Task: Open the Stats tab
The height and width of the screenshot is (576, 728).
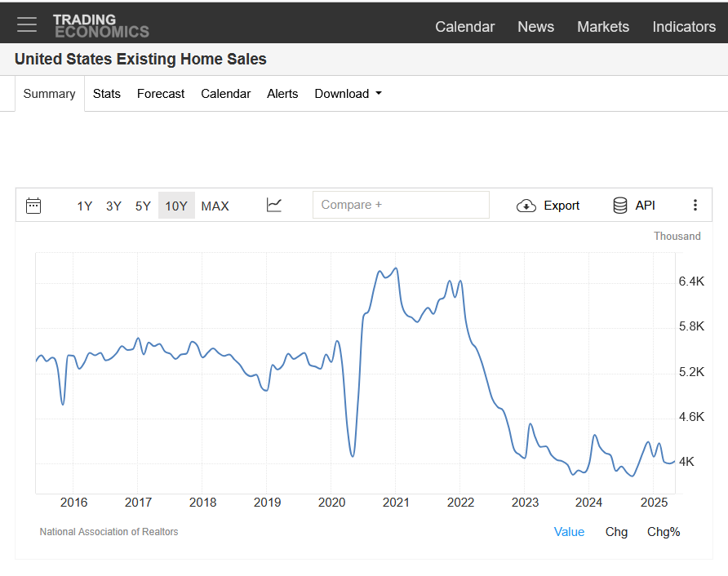Action: pos(106,94)
